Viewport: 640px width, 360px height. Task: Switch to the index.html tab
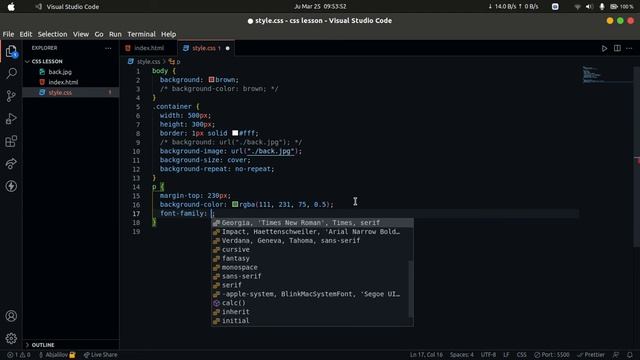pyautogui.click(x=149, y=48)
